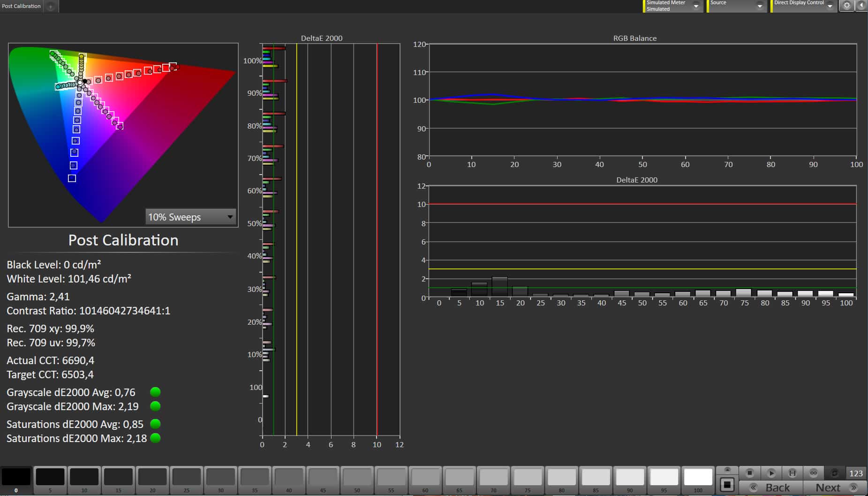Viewport: 868px width, 496px height.
Task: Select the 100 white grayscale swatch
Action: [x=698, y=478]
